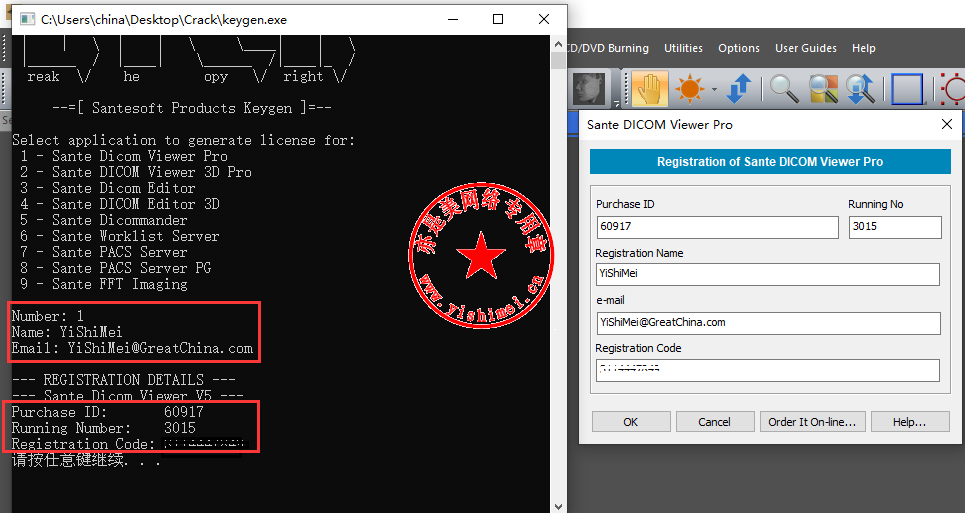Open the small expander below face icon
The width and height of the screenshot is (965, 513).
[x=616, y=103]
